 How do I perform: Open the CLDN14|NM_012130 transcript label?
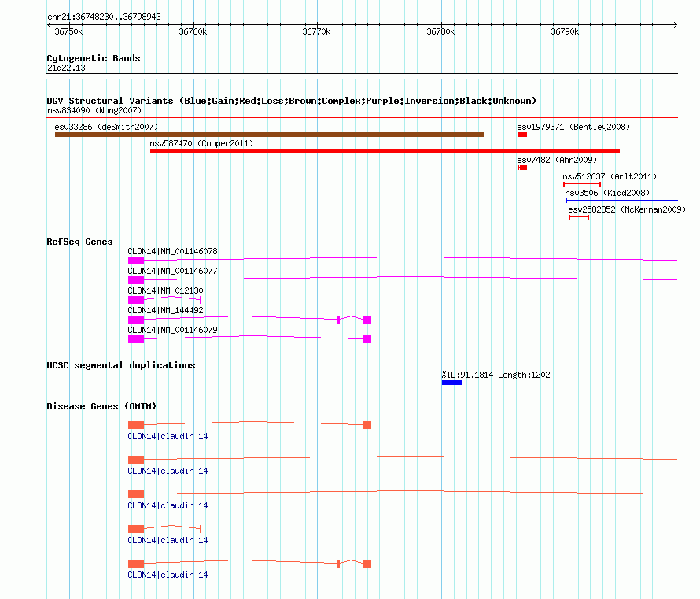(166, 290)
